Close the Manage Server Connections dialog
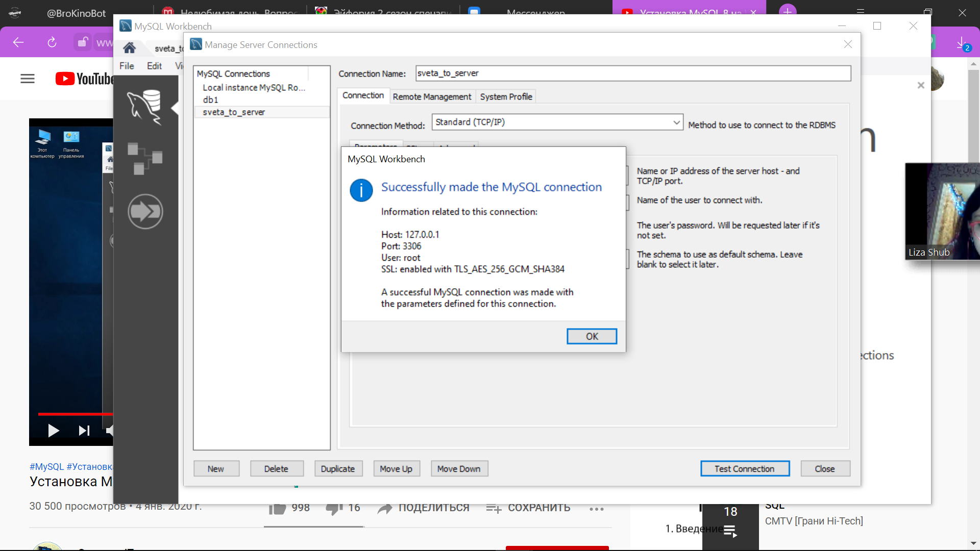Screen dimensions: 980x551 click(848, 44)
